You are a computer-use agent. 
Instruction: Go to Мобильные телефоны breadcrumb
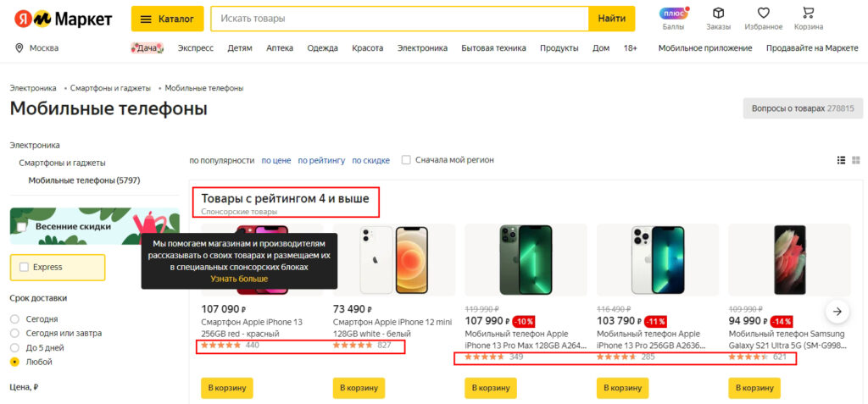(x=204, y=88)
